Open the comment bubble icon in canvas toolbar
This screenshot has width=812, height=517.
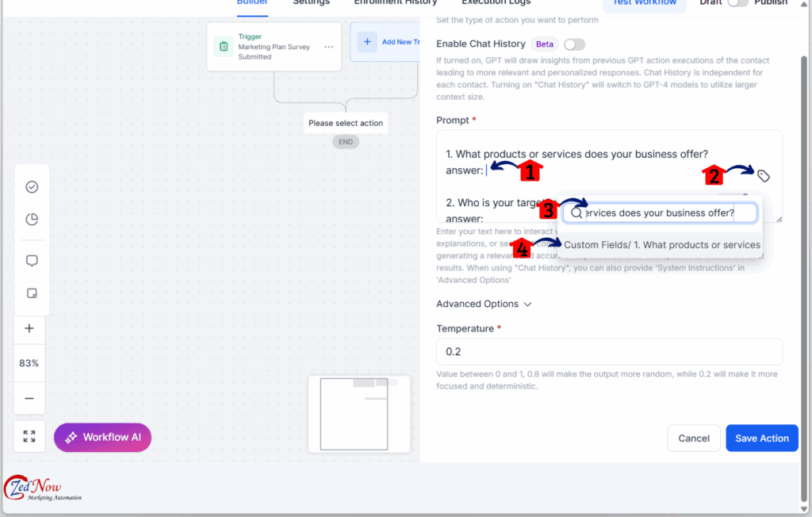[32, 261]
